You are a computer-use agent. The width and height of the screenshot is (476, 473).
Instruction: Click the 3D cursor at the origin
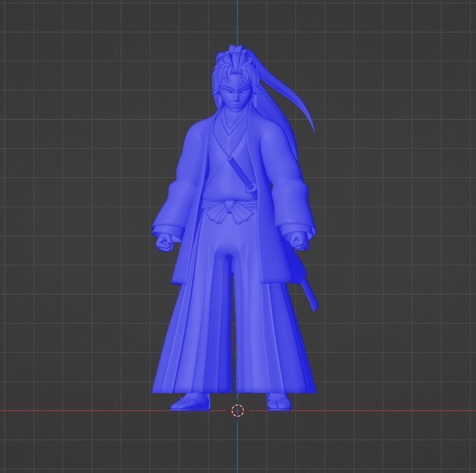click(237, 410)
